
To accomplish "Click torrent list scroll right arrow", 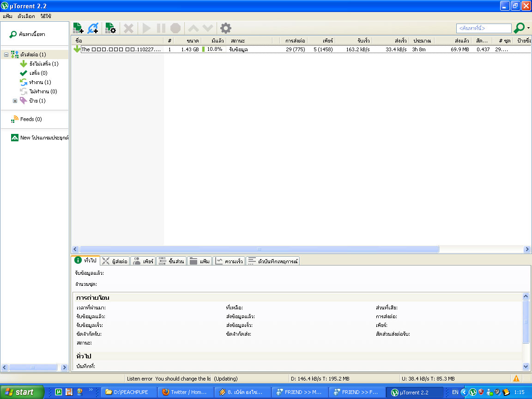I will click(527, 249).
